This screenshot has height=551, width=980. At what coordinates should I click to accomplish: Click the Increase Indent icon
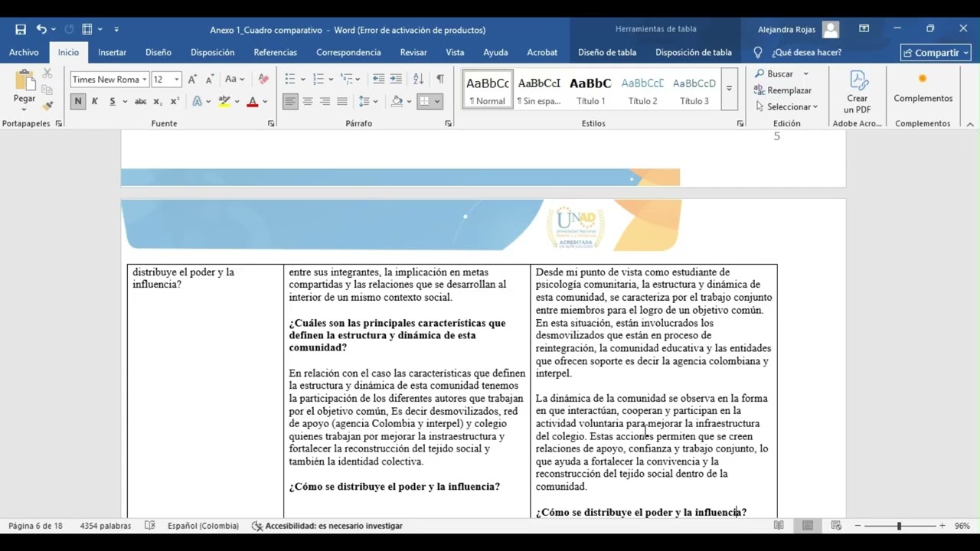point(396,79)
